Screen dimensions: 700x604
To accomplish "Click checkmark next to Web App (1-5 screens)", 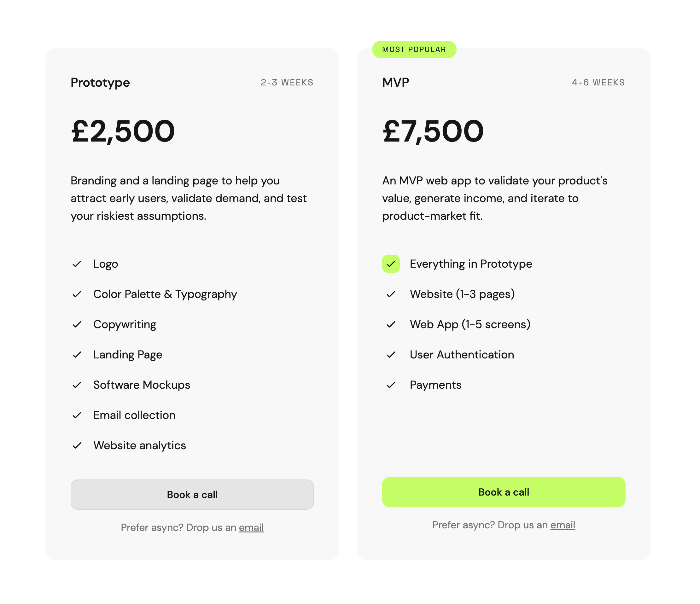I will [391, 324].
